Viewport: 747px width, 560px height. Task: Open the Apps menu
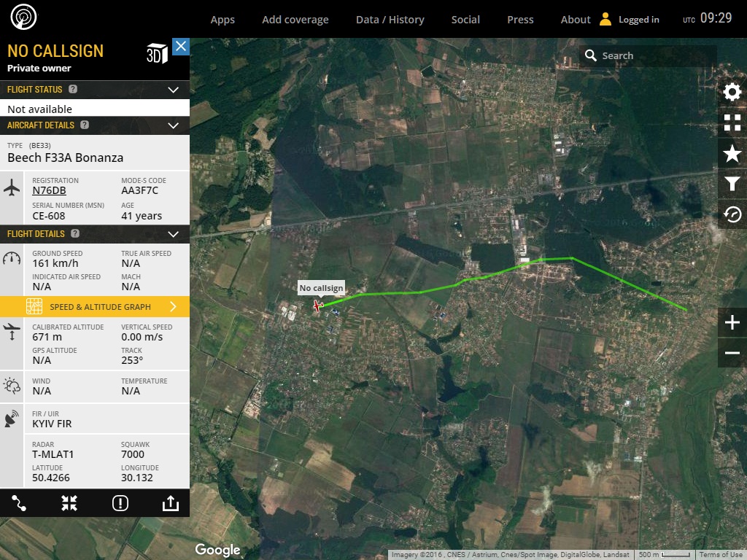point(222,20)
